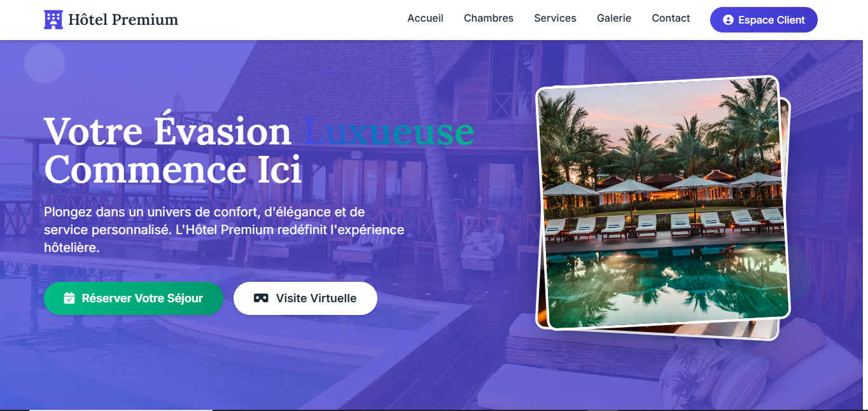Select Contact in the navigation bar
This screenshot has height=411, width=868.
(x=671, y=18)
